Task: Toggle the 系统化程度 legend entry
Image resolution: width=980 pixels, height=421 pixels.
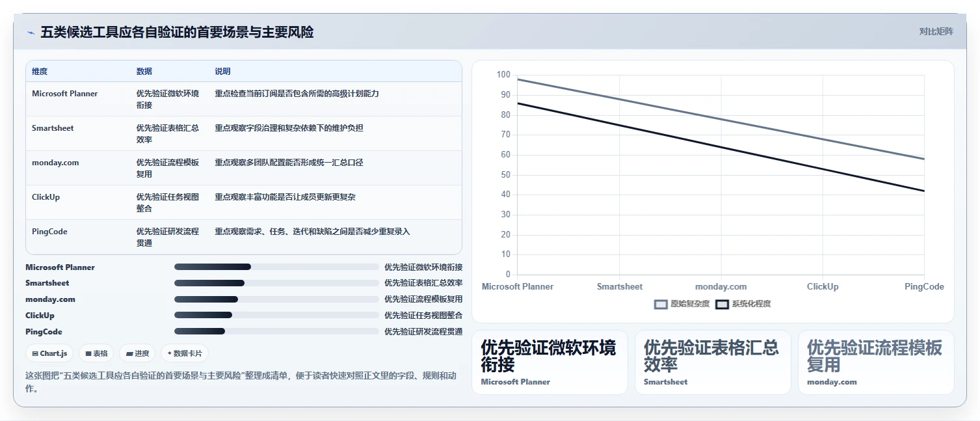Action: pos(743,304)
